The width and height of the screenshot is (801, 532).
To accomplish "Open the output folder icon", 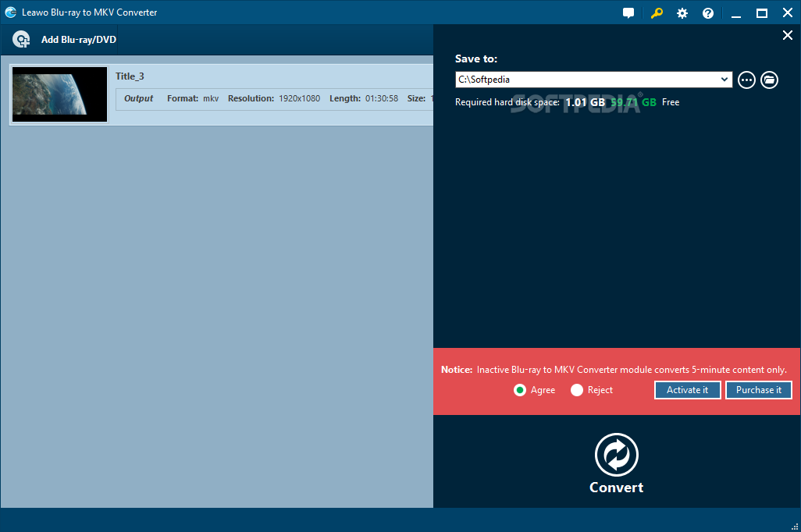I will (x=769, y=80).
